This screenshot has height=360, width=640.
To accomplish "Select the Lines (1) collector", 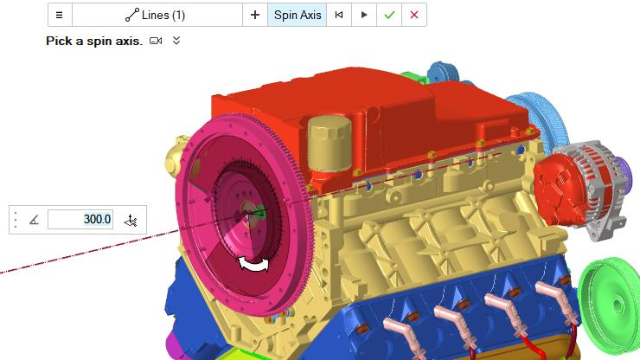I will [x=157, y=15].
